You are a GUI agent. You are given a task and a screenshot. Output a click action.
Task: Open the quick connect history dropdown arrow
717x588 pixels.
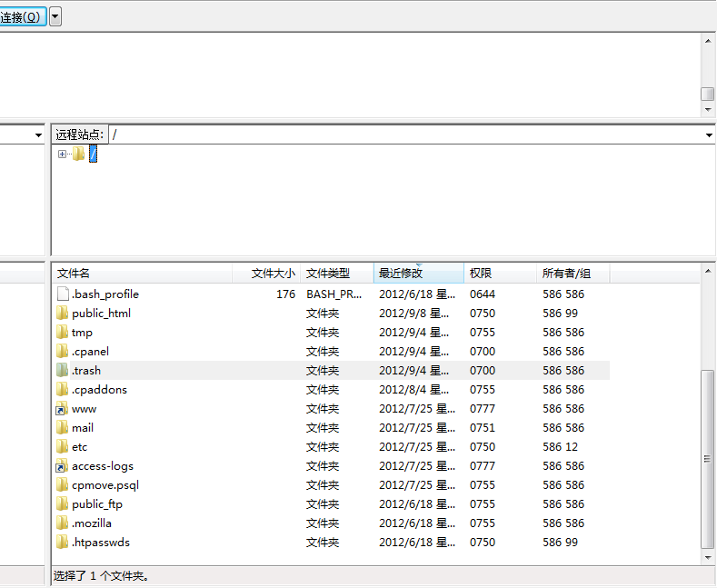pyautogui.click(x=55, y=17)
